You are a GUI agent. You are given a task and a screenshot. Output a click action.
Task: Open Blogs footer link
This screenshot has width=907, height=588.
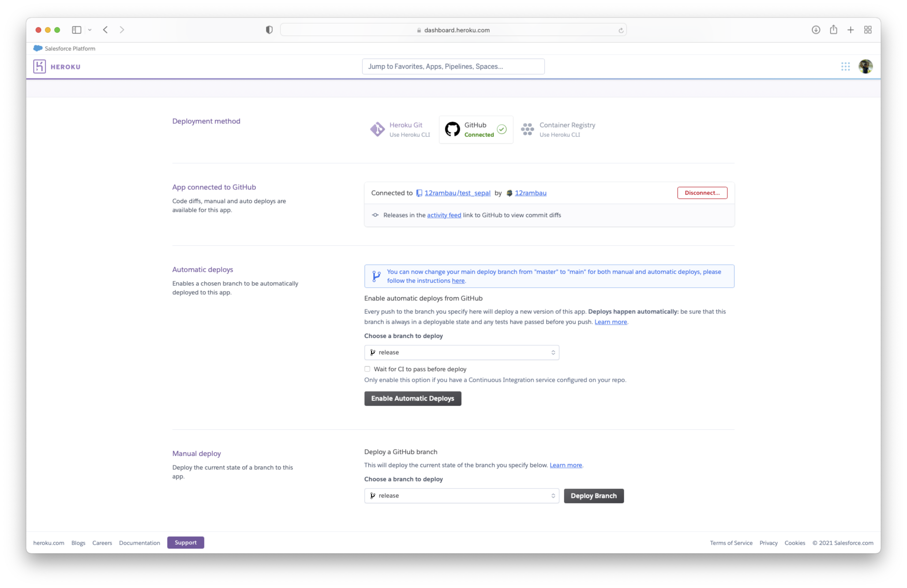[x=78, y=543]
